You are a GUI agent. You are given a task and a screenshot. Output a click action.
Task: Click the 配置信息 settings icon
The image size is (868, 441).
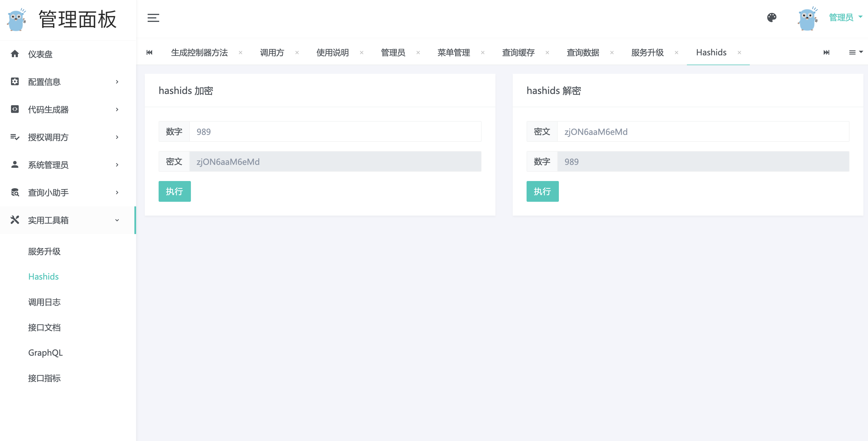tap(15, 82)
